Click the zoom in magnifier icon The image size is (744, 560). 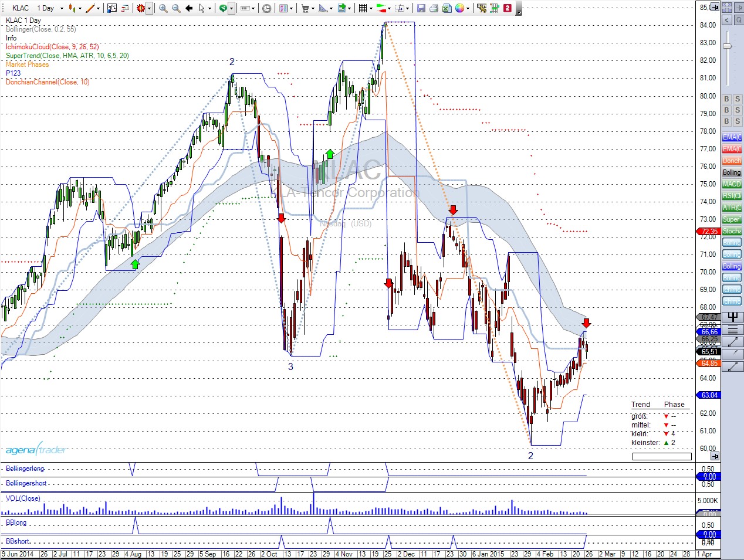click(163, 8)
